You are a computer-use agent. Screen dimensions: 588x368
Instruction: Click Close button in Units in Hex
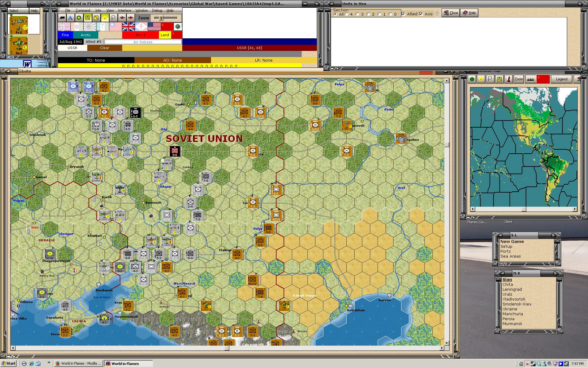click(x=451, y=13)
